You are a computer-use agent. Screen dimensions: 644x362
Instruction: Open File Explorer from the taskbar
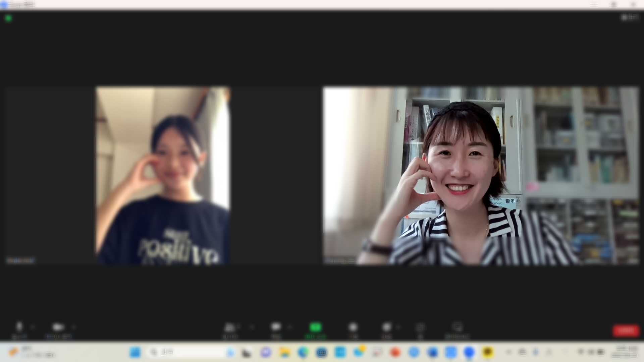pyautogui.click(x=284, y=352)
